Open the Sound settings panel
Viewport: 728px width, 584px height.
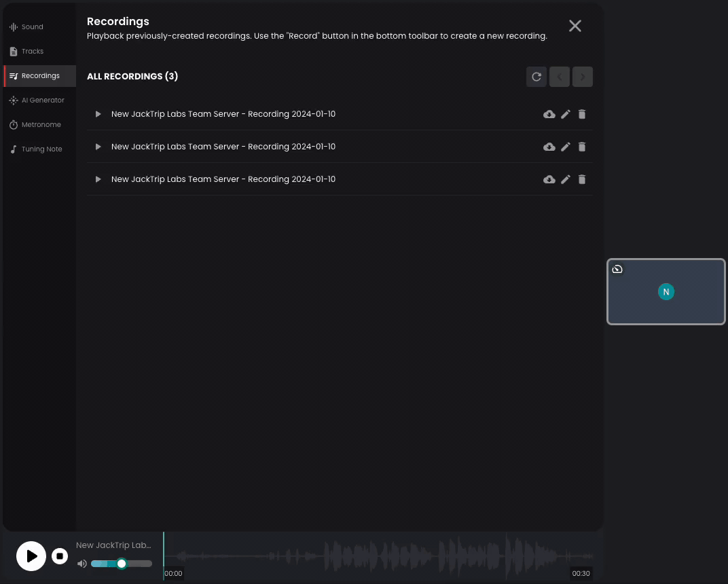pos(26,26)
